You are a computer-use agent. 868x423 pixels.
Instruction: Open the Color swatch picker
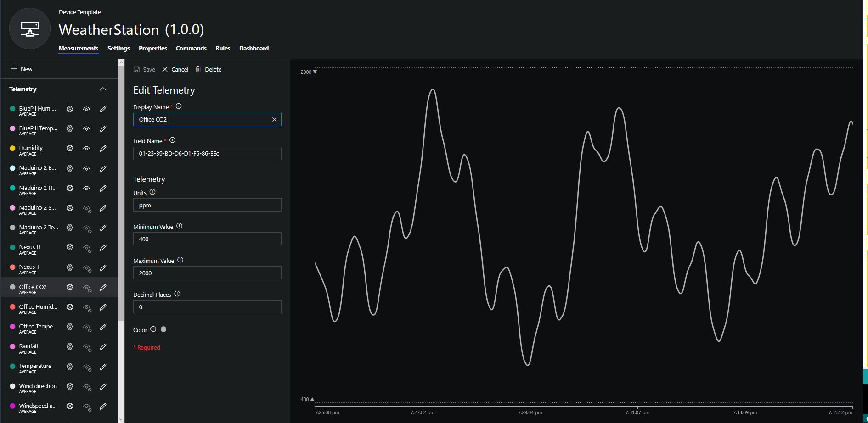click(163, 329)
